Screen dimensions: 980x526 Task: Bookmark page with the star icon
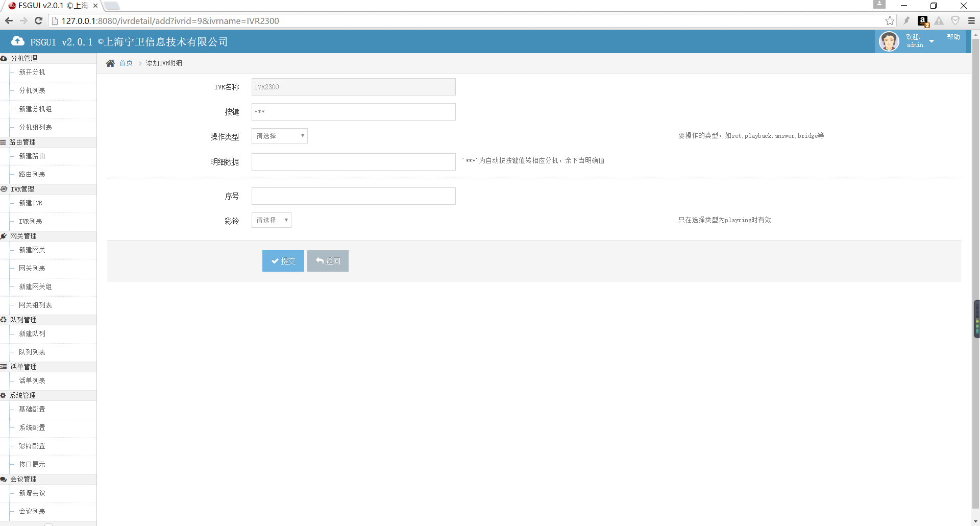point(890,21)
